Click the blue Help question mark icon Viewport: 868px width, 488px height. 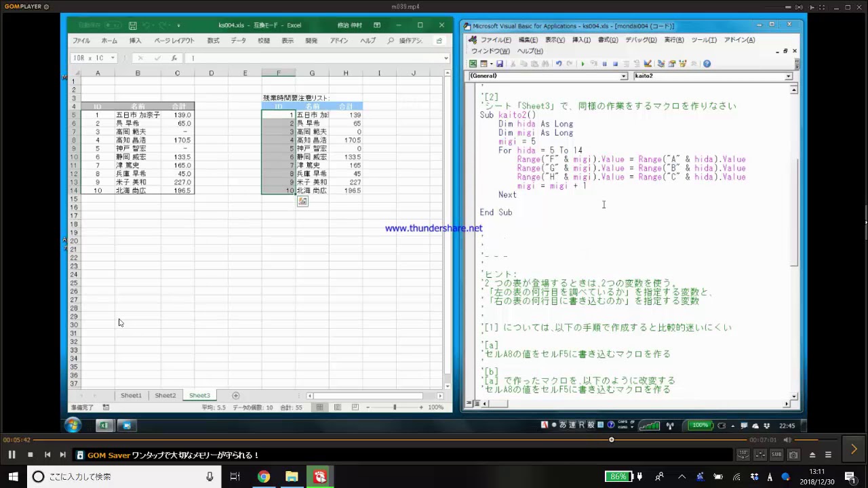[707, 64]
